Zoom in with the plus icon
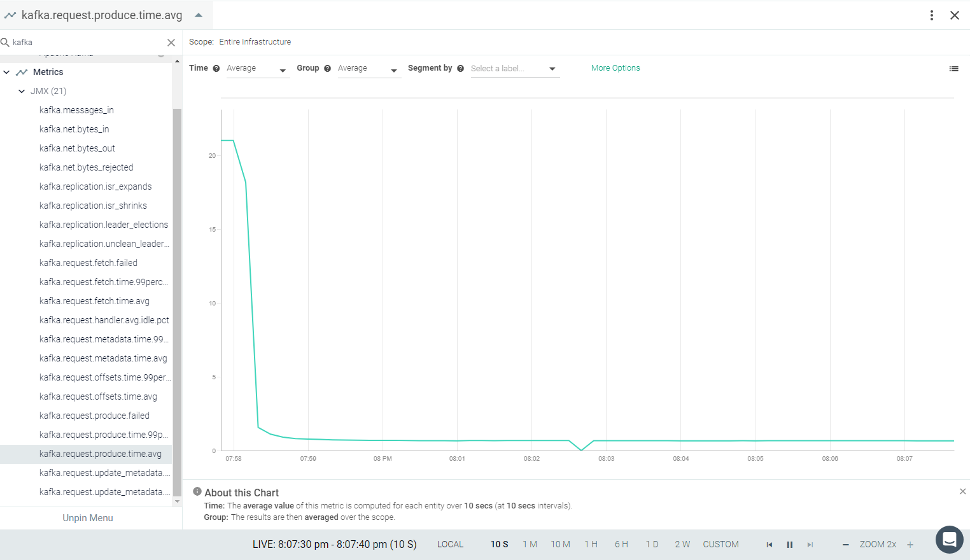 pos(910,545)
